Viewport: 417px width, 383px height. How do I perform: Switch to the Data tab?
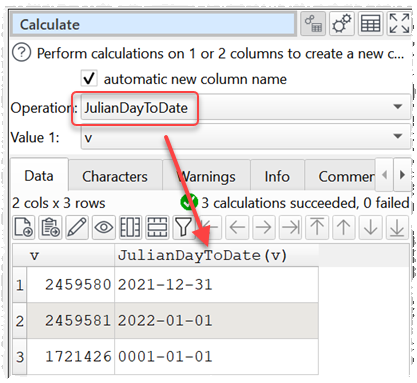coord(39,176)
